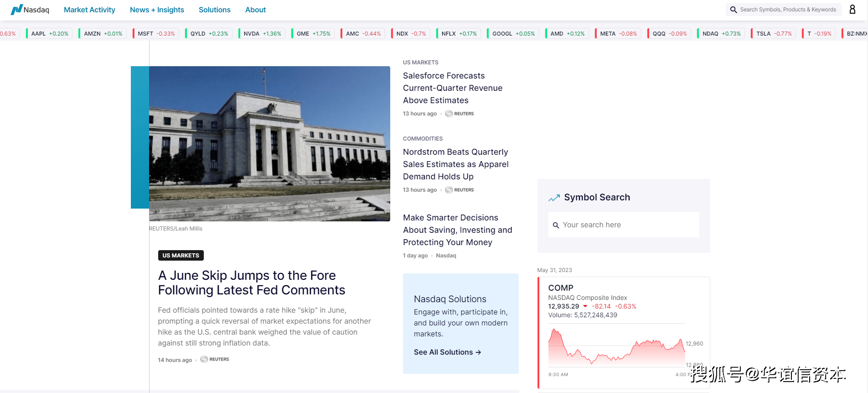Select NVDA ticker chip

[262, 33]
